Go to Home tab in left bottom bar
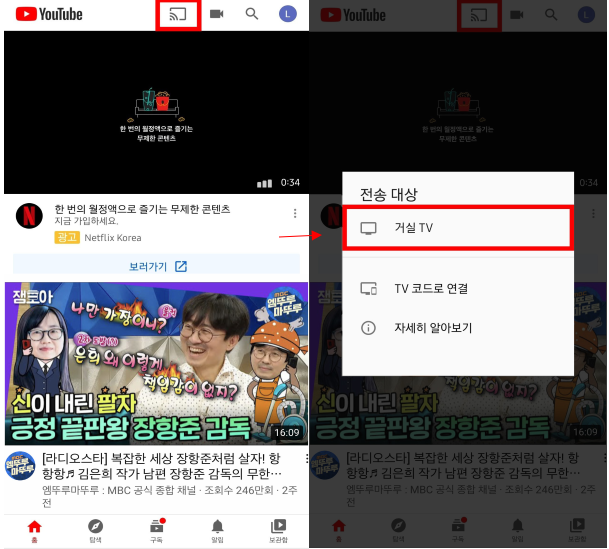Viewport: 609px width, 549px height. click(x=35, y=531)
